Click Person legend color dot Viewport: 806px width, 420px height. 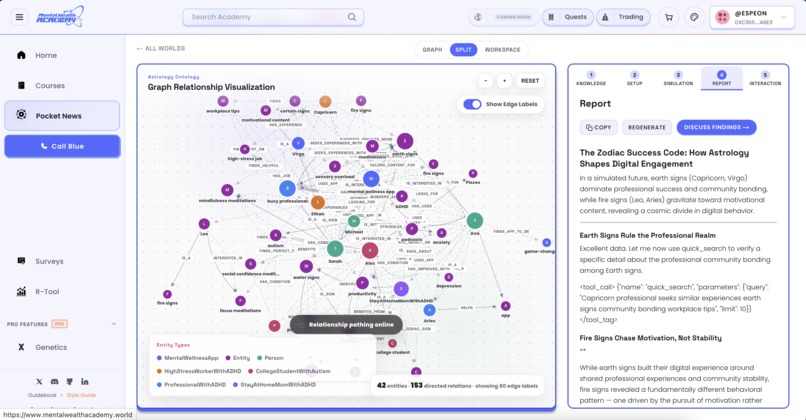(260, 358)
